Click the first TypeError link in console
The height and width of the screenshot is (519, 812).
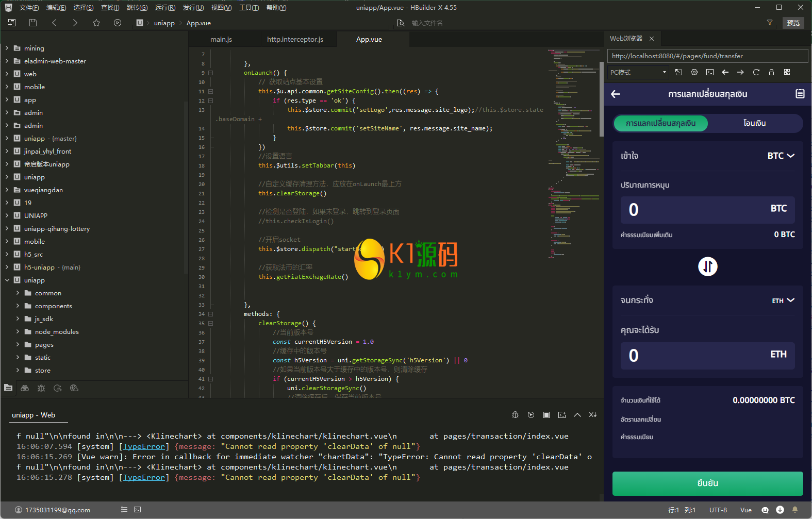144,446
